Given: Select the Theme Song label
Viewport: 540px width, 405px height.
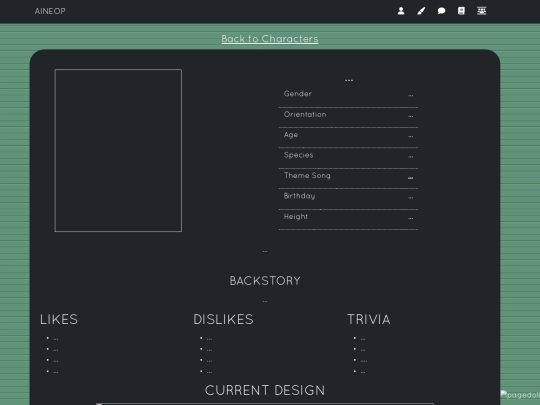Looking at the screenshot, I should [x=307, y=176].
